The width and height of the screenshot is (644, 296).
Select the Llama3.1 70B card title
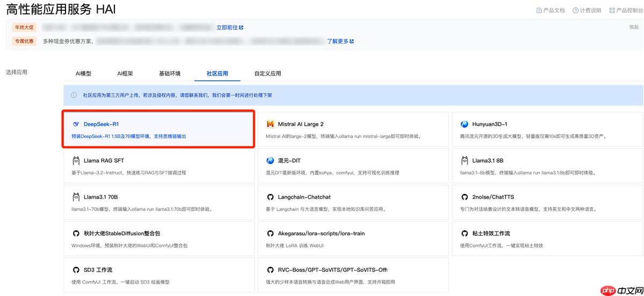(101, 197)
